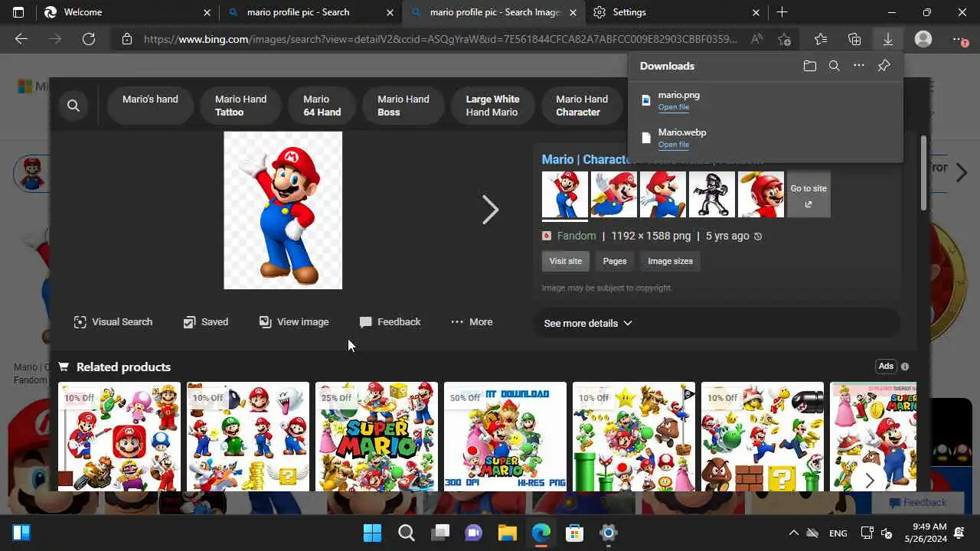Open the black Mario silhouette thumbnail

pyautogui.click(x=712, y=194)
